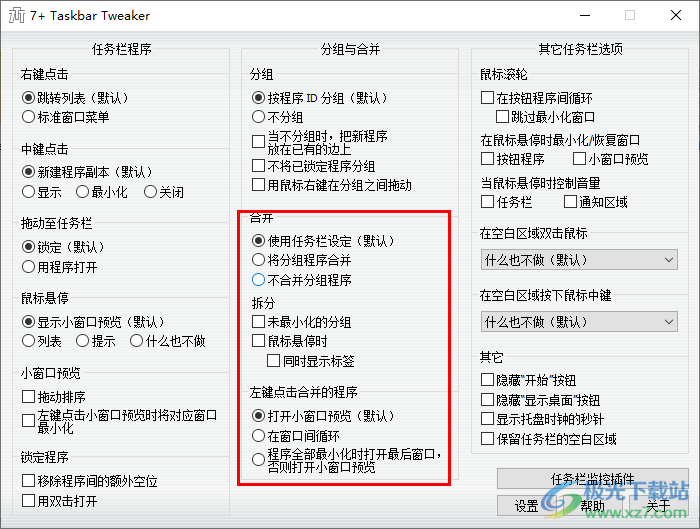Image resolution: width=700 pixels, height=529 pixels.
Task: Select 标准窗口菜单 radio option
Action: click(28, 117)
